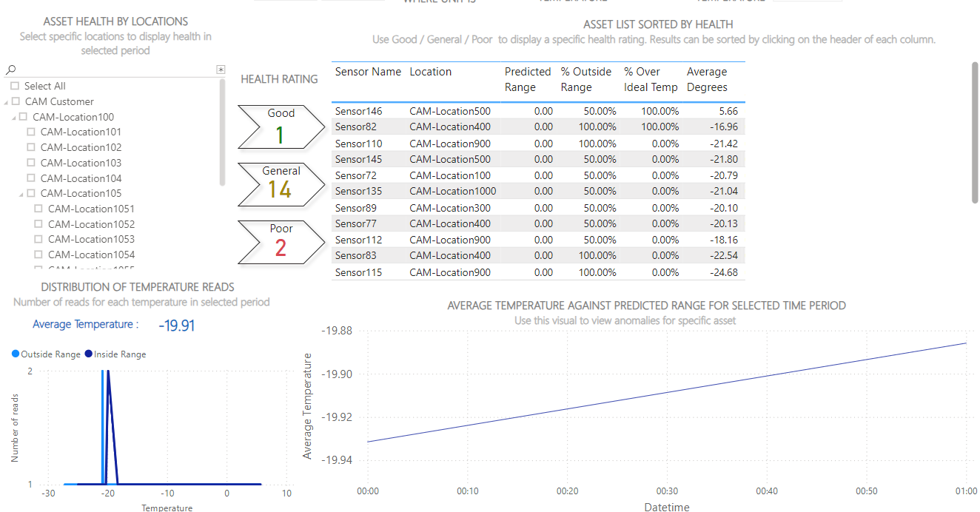Collapse the CAM-Location100 tree node
The width and height of the screenshot is (980, 512).
tap(13, 118)
